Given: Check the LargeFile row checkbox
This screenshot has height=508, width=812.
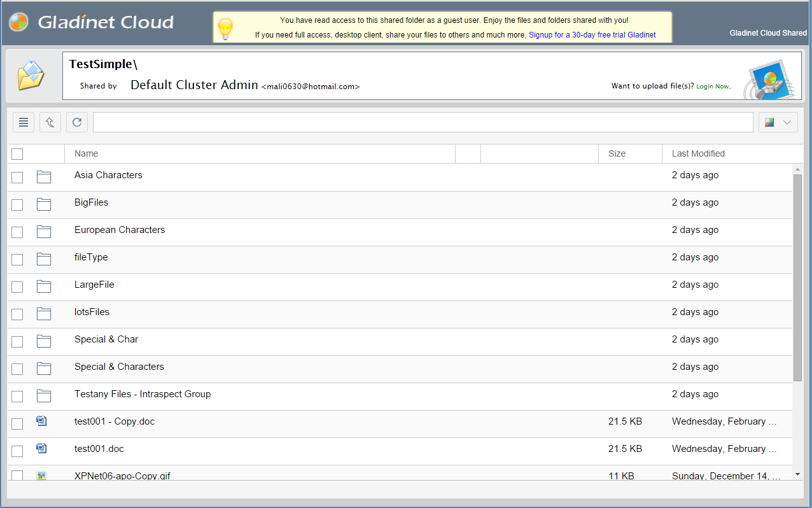Looking at the screenshot, I should [x=17, y=287].
